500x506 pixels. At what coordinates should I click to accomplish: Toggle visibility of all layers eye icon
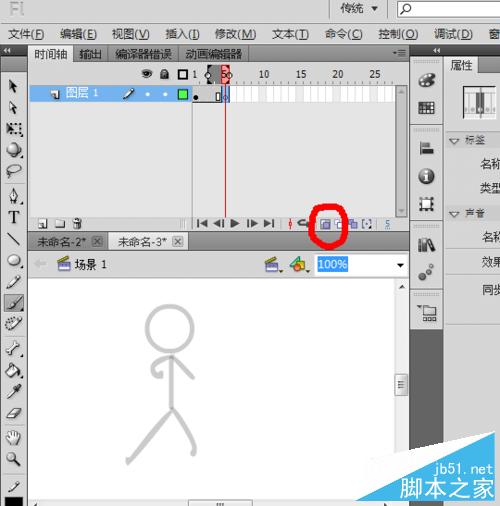coord(147,74)
